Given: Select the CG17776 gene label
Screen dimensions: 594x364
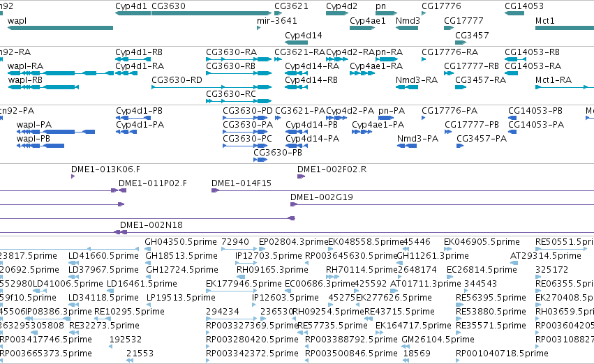Looking at the screenshot, I should coord(441,6).
